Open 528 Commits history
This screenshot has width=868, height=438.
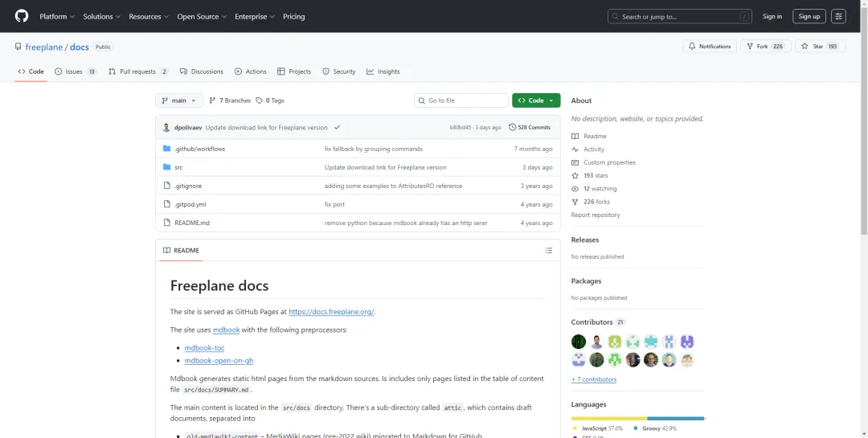tap(530, 127)
